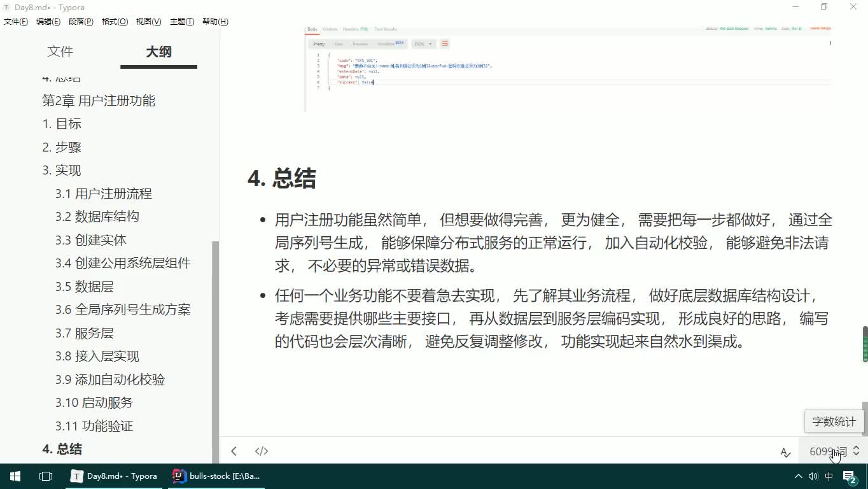This screenshot has width=868, height=489.
Task: Open the 格式(O) menu
Action: point(115,22)
